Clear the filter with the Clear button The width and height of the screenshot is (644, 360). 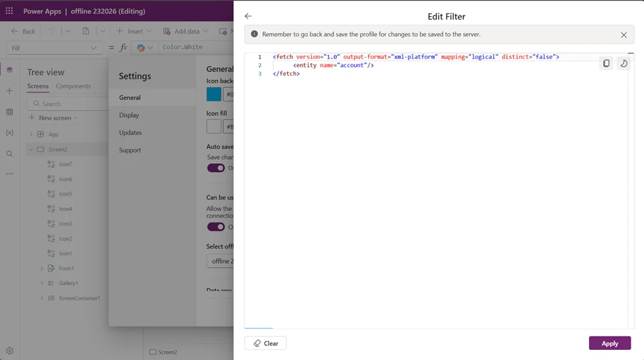(x=266, y=343)
